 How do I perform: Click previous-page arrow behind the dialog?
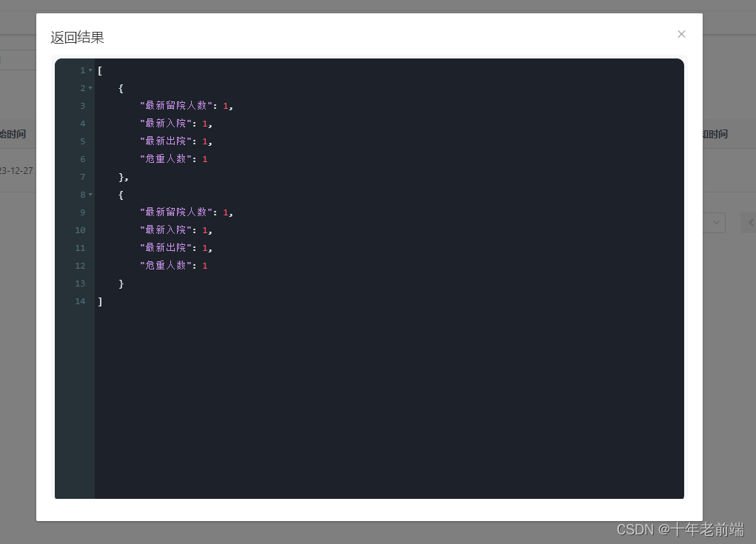point(749,223)
